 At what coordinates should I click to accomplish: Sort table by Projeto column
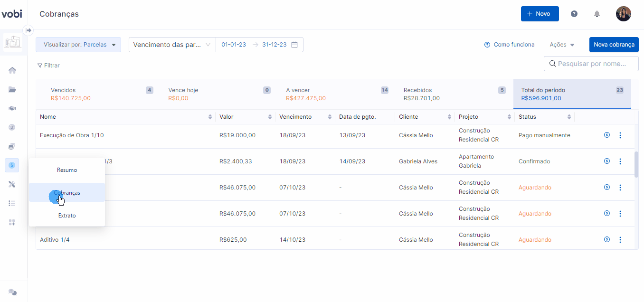pos(509,117)
